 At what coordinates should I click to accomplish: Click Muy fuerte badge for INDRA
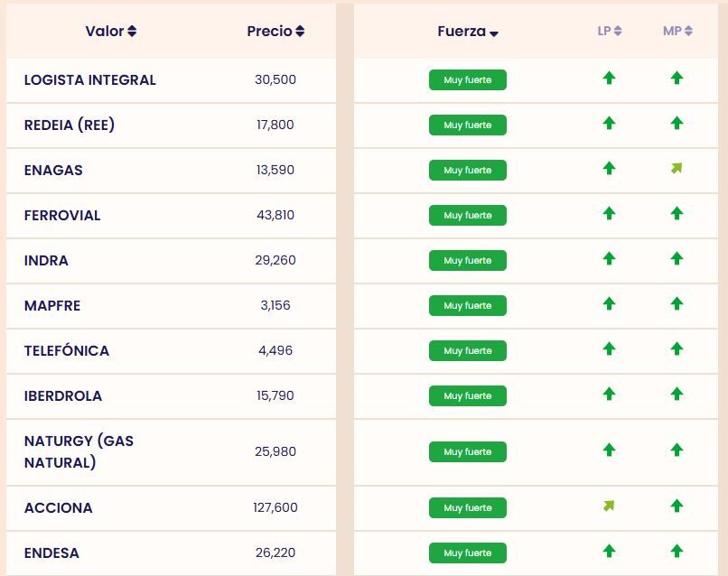[468, 261]
